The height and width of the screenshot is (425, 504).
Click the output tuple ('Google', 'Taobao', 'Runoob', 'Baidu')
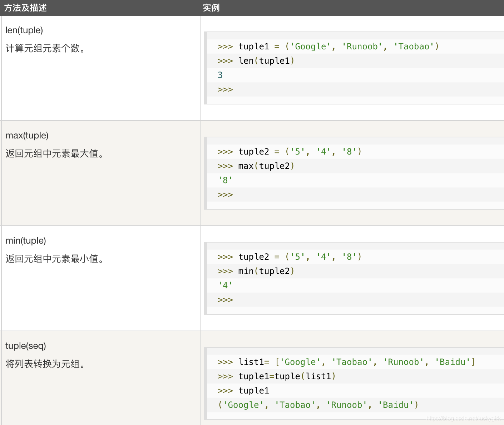pos(318,405)
